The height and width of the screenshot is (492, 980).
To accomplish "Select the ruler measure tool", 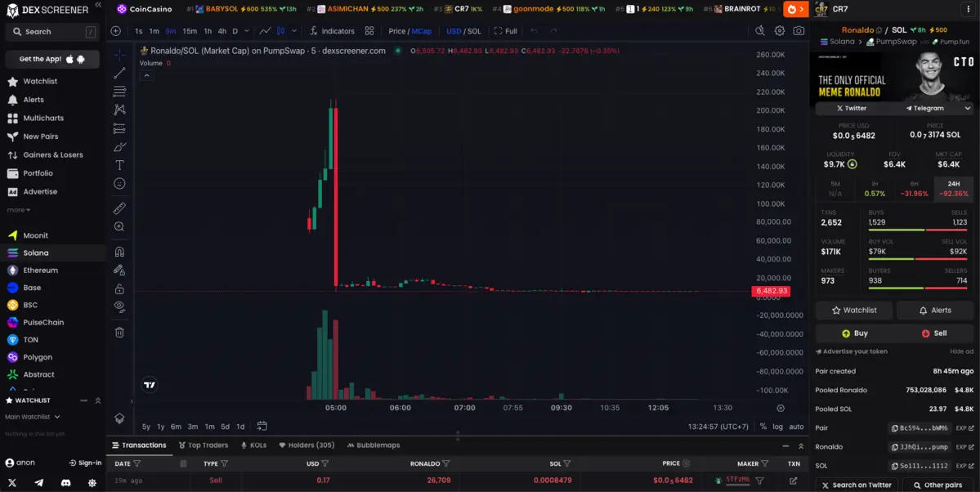I will [119, 208].
